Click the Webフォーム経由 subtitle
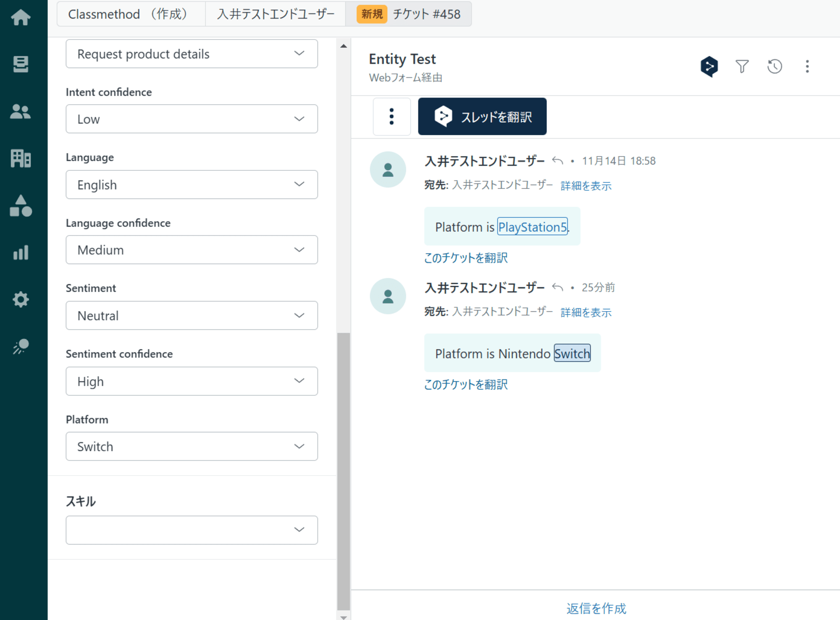The image size is (840, 620). tap(406, 78)
